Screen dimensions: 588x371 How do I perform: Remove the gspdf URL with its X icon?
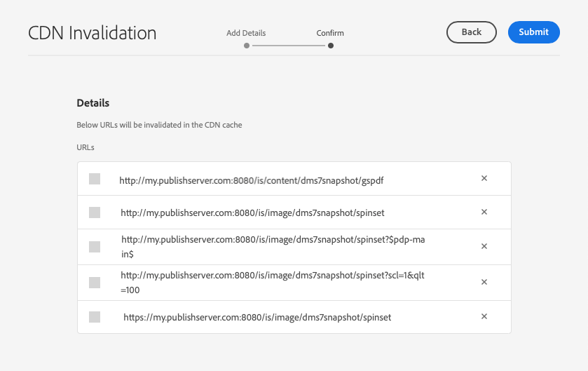tap(484, 178)
